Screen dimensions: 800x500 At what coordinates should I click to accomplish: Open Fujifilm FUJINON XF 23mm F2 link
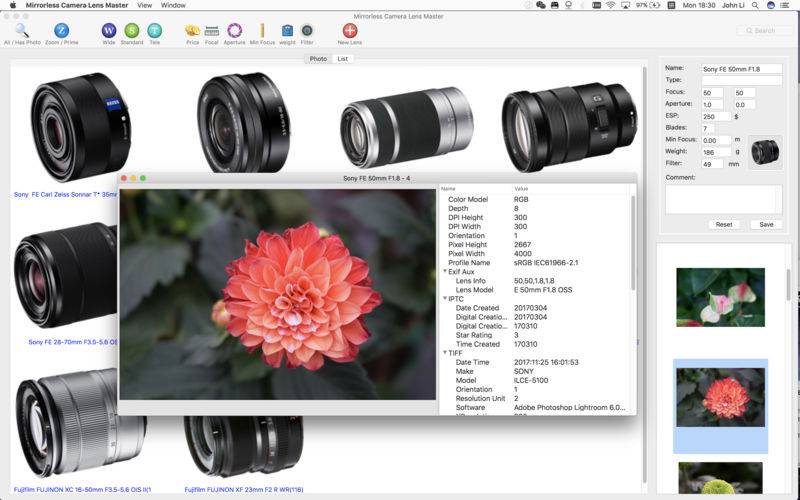point(244,490)
